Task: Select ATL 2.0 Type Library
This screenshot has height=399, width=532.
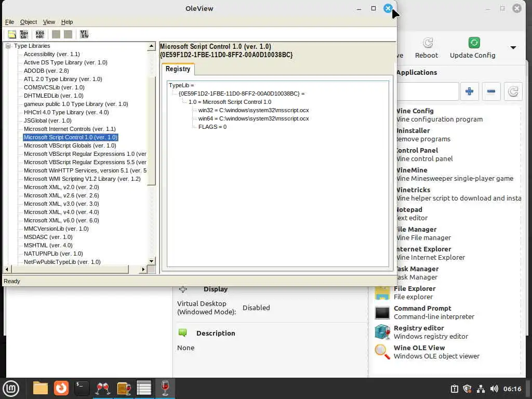Action: [x=63, y=79]
